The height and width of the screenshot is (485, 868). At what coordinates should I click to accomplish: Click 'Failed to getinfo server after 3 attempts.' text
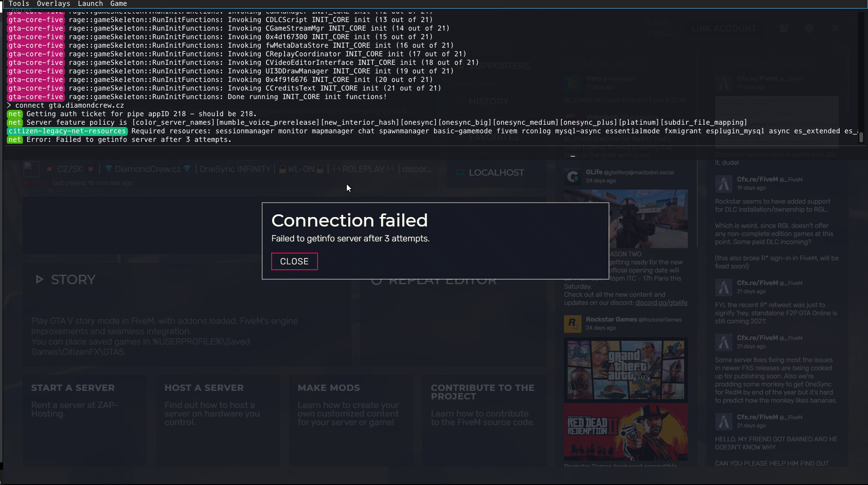click(x=350, y=239)
